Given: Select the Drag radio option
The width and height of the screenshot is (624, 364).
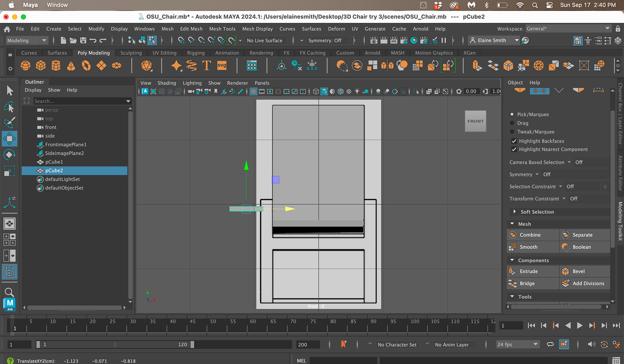Looking at the screenshot, I should [x=512, y=123].
